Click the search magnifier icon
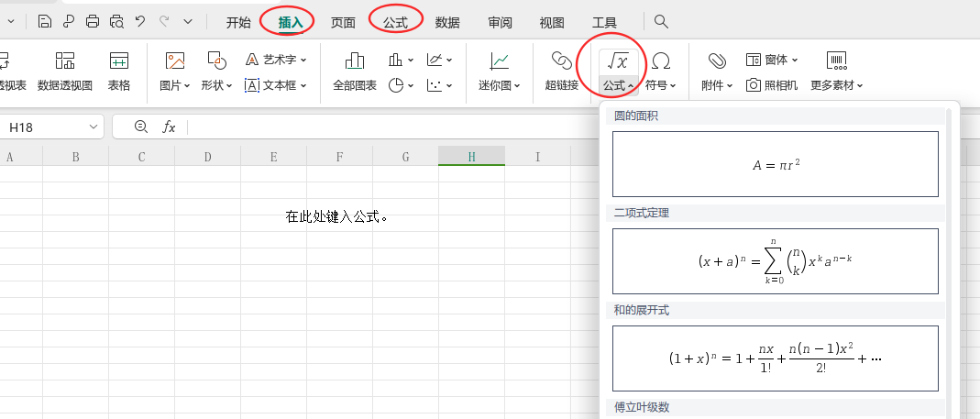The height and width of the screenshot is (419, 980). point(661,22)
